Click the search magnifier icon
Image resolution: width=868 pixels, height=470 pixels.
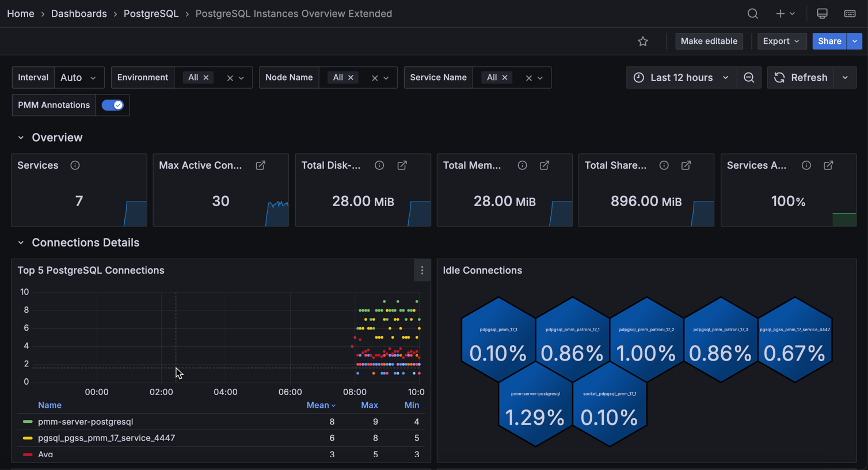[x=752, y=14]
